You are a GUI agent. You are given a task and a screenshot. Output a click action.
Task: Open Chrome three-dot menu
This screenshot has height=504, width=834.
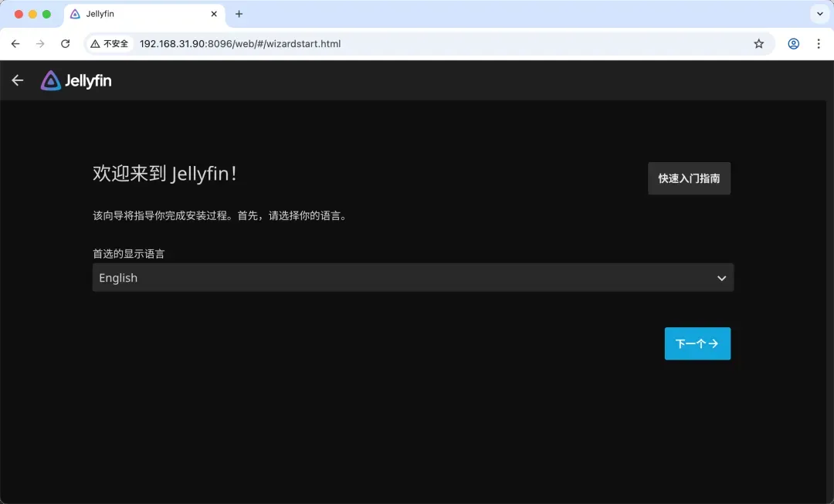[819, 43]
